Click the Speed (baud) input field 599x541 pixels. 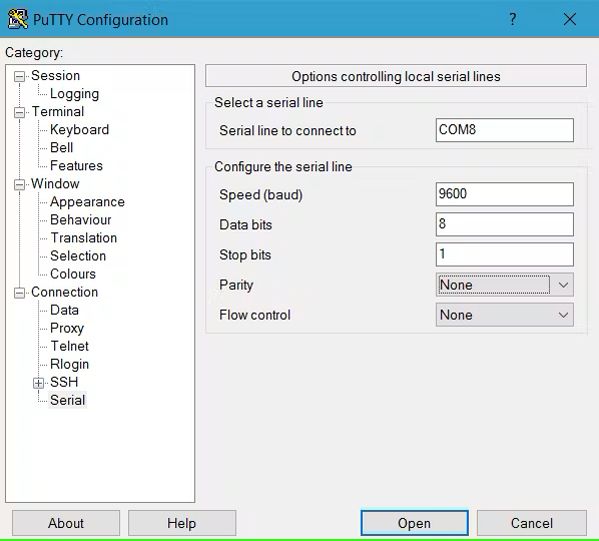coord(504,194)
